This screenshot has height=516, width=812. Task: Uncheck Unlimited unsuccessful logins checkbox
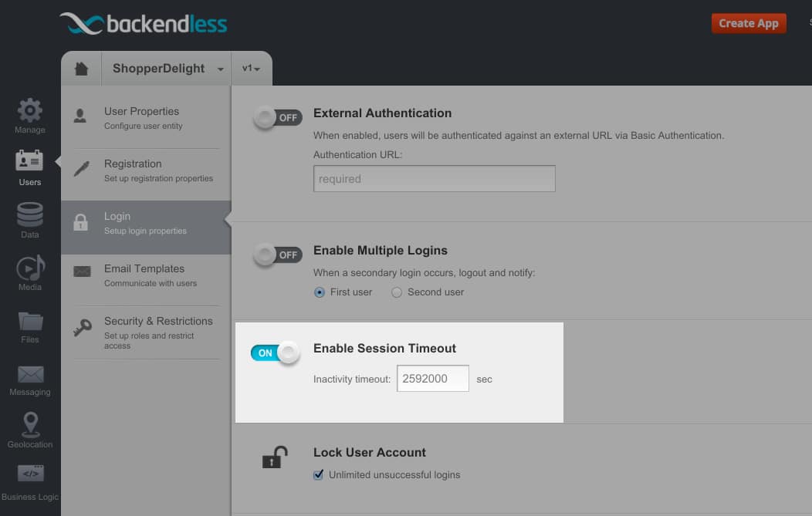[319, 475]
